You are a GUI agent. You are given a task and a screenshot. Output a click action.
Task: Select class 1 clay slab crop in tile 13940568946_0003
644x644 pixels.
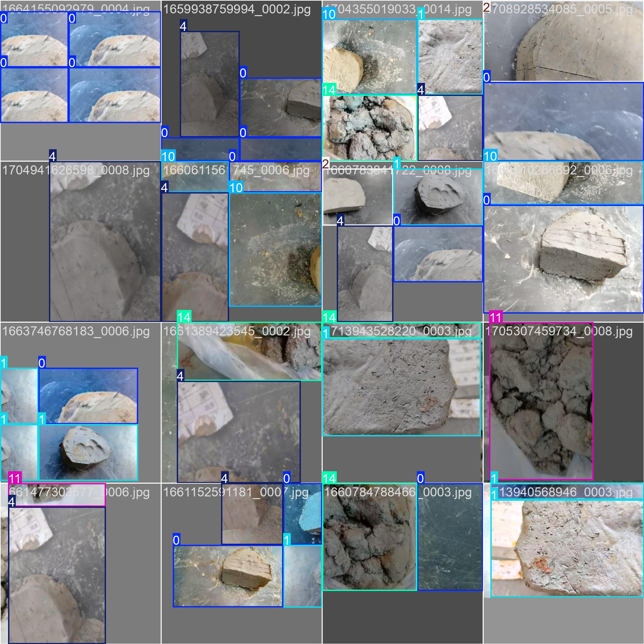click(x=567, y=548)
